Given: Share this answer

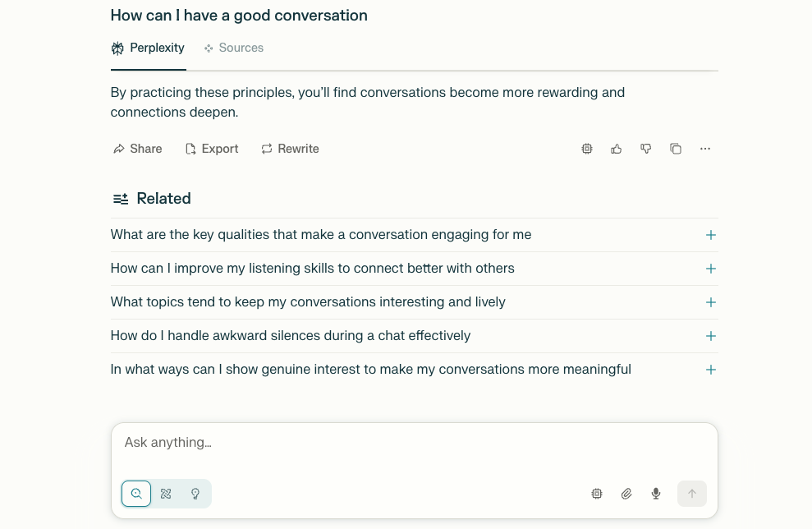Looking at the screenshot, I should point(138,149).
